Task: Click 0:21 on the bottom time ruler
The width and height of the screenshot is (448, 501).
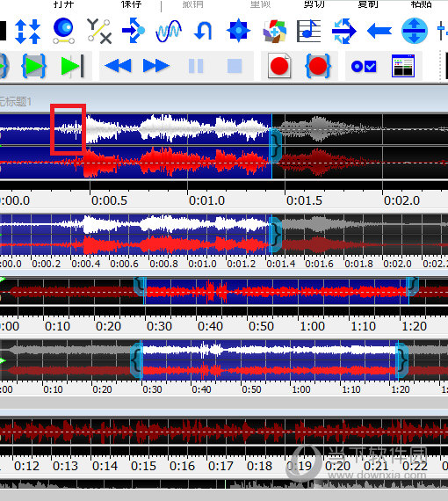Action: pyautogui.click(x=376, y=466)
